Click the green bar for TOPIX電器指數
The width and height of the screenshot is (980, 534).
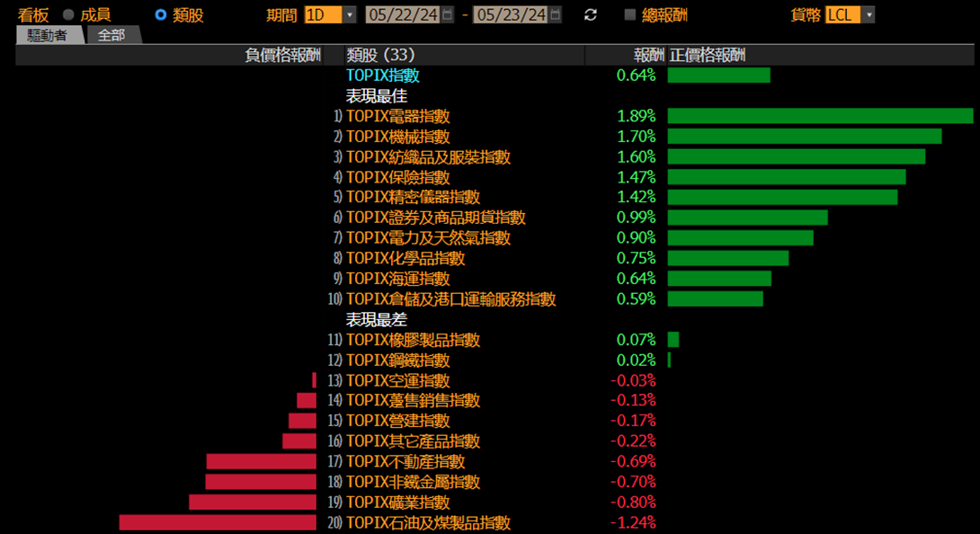coord(820,116)
